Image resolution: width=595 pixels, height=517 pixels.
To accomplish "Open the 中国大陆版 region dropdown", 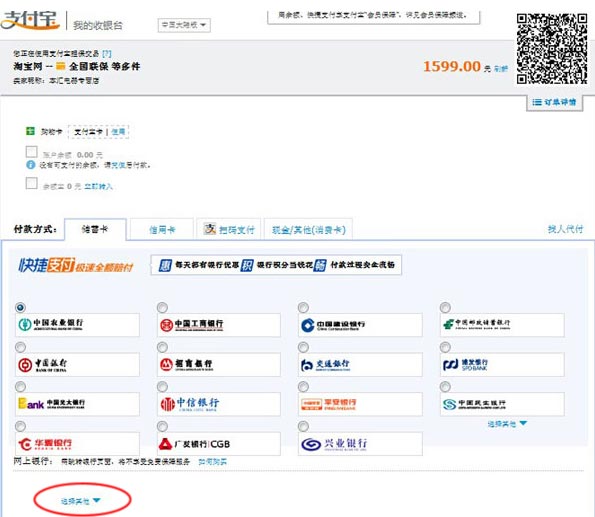I will (184, 25).
